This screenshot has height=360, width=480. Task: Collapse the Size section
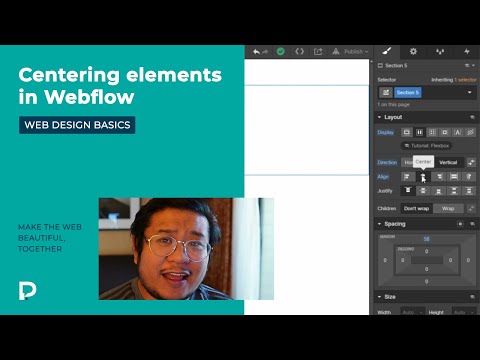(x=379, y=297)
